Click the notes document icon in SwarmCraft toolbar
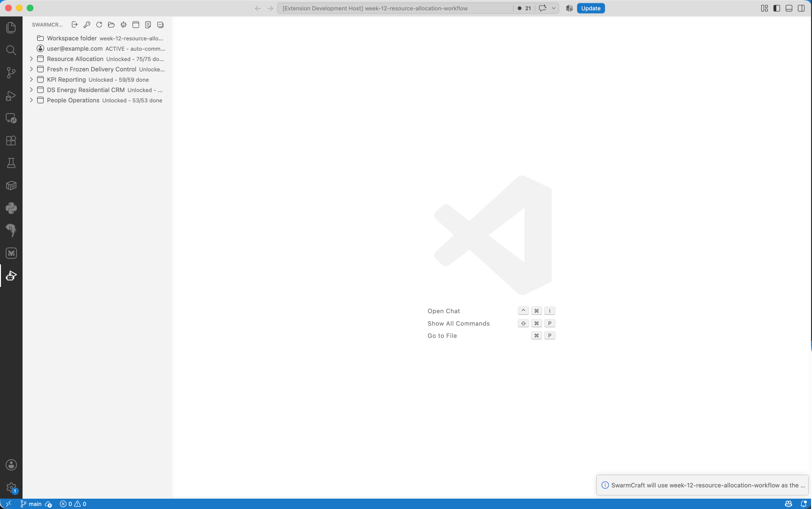Image resolution: width=812 pixels, height=509 pixels. coord(148,24)
